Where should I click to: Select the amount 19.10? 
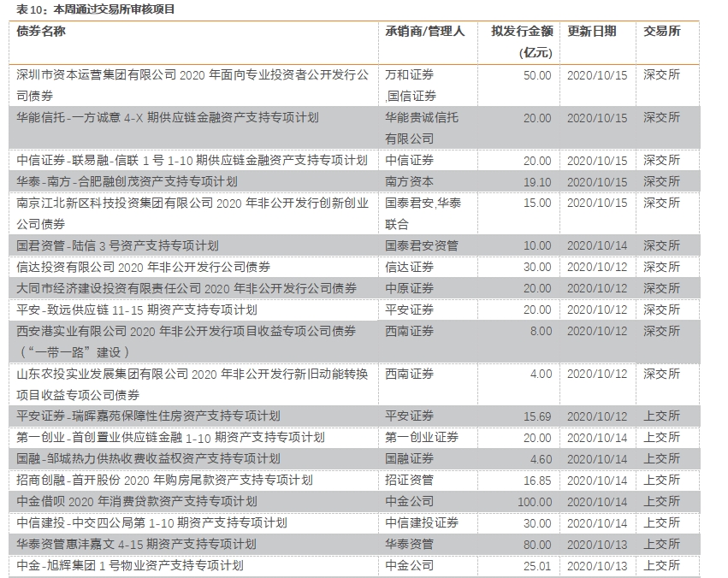(x=537, y=182)
